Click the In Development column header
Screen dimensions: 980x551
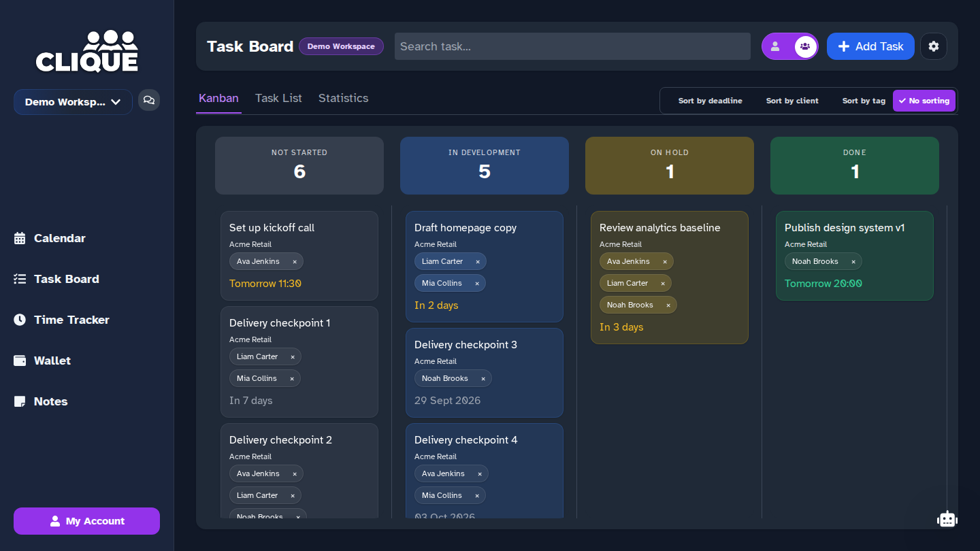[x=485, y=165]
